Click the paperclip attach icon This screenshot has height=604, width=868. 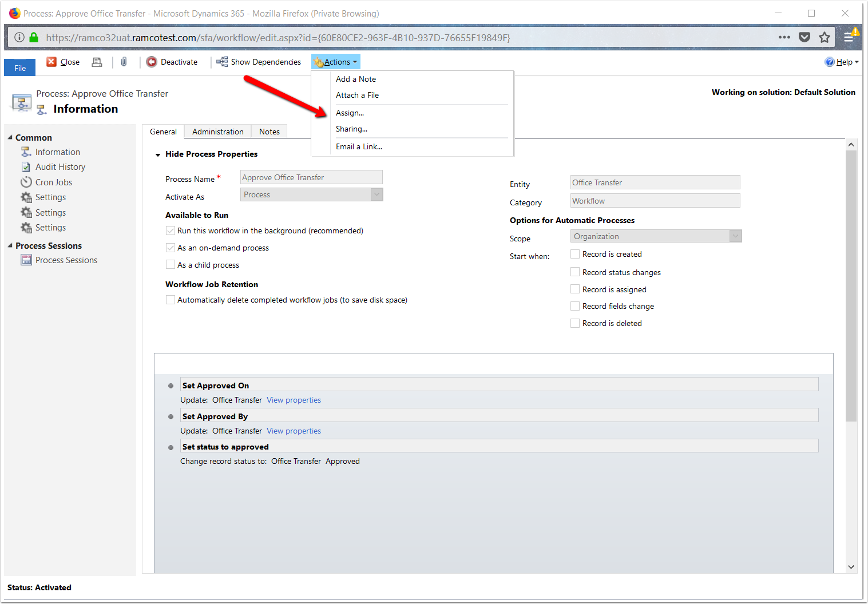click(x=124, y=62)
